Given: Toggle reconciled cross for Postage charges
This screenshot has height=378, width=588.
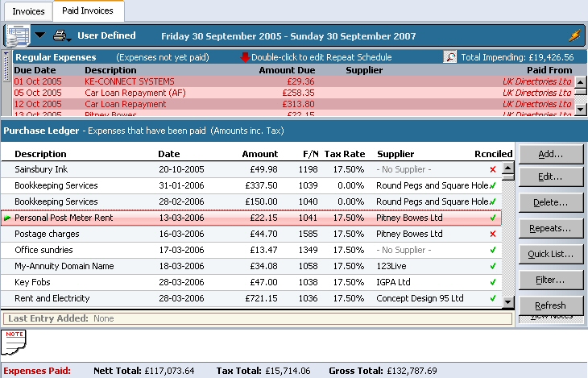Looking at the screenshot, I should tap(492, 234).
